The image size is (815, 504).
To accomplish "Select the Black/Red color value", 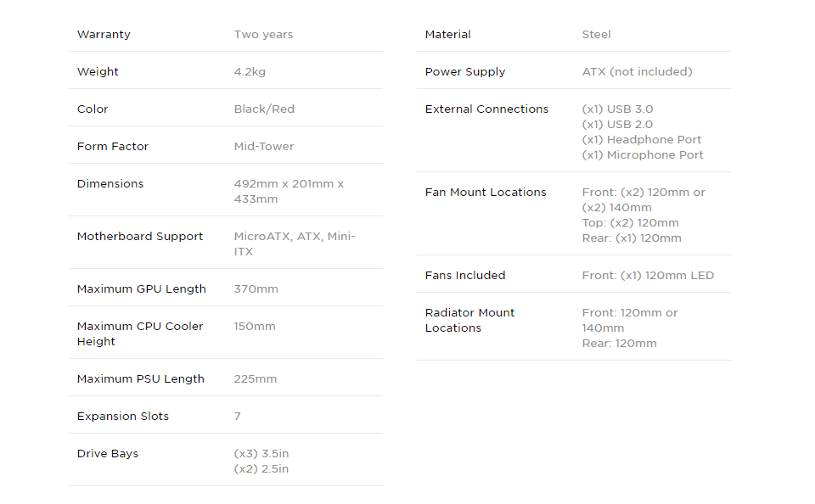I will click(x=264, y=109).
